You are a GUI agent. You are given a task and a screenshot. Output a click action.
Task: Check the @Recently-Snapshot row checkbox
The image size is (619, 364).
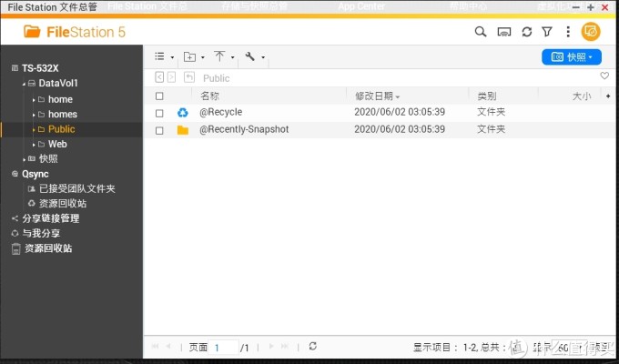[x=159, y=131]
